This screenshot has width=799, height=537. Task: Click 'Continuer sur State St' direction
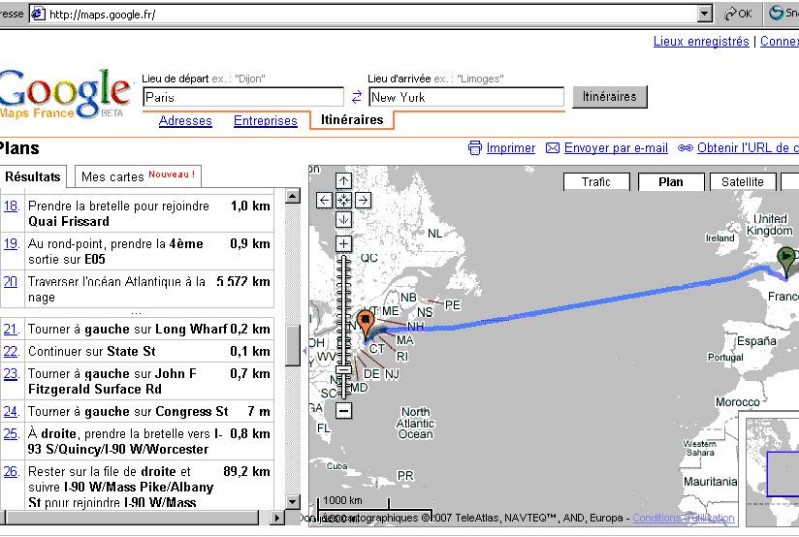point(92,352)
